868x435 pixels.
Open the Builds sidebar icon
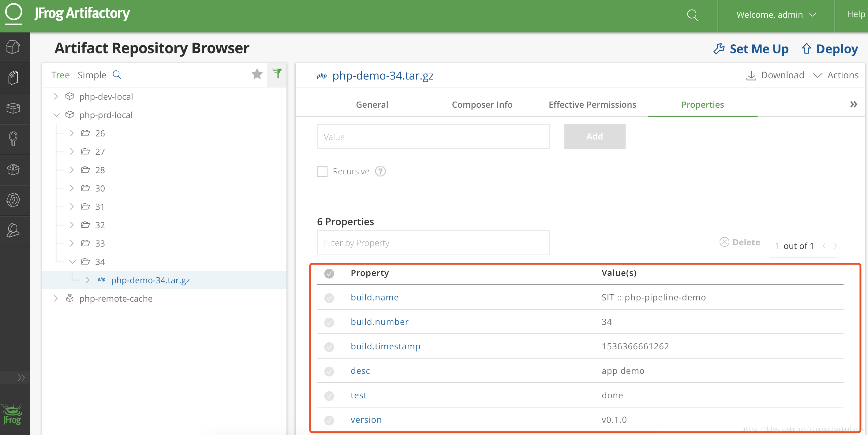13,169
